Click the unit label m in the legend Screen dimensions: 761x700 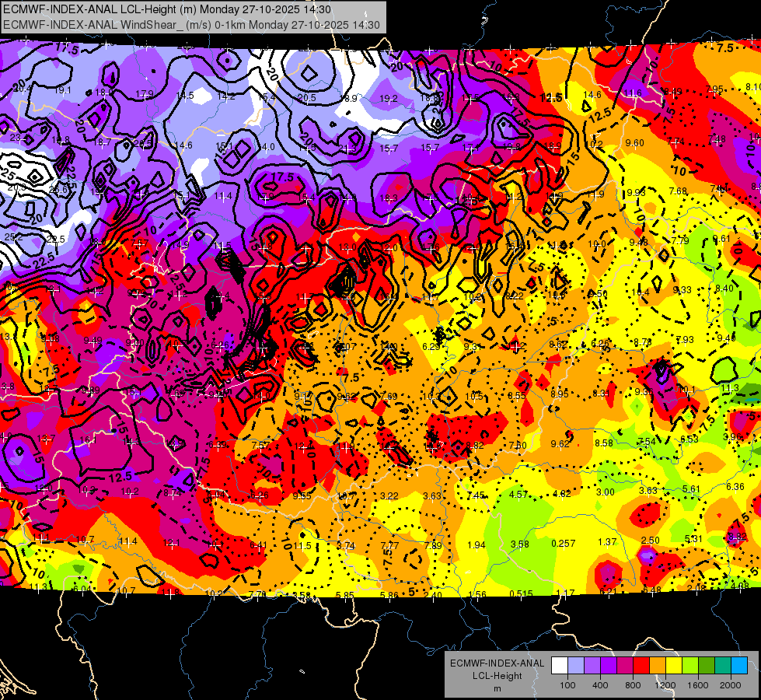pos(497,688)
